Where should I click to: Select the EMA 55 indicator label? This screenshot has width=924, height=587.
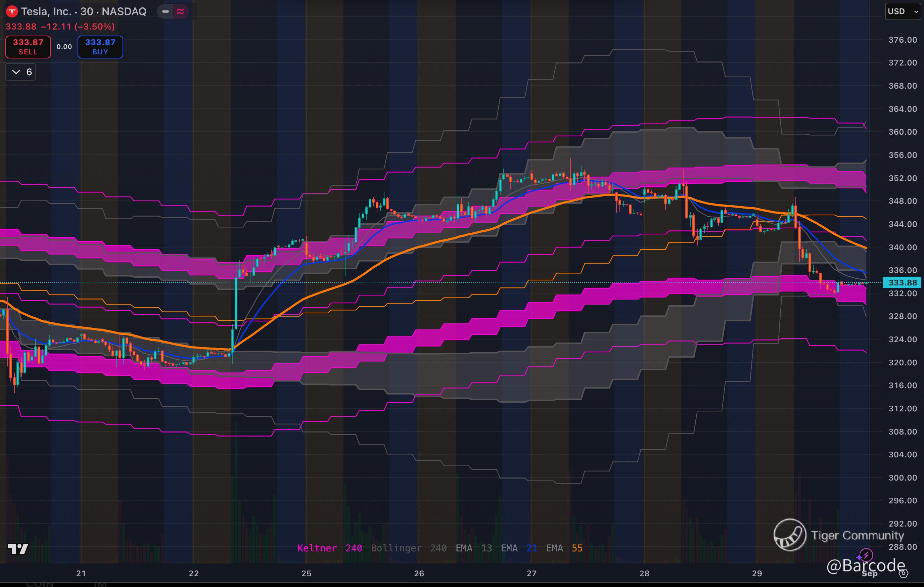[x=564, y=548]
